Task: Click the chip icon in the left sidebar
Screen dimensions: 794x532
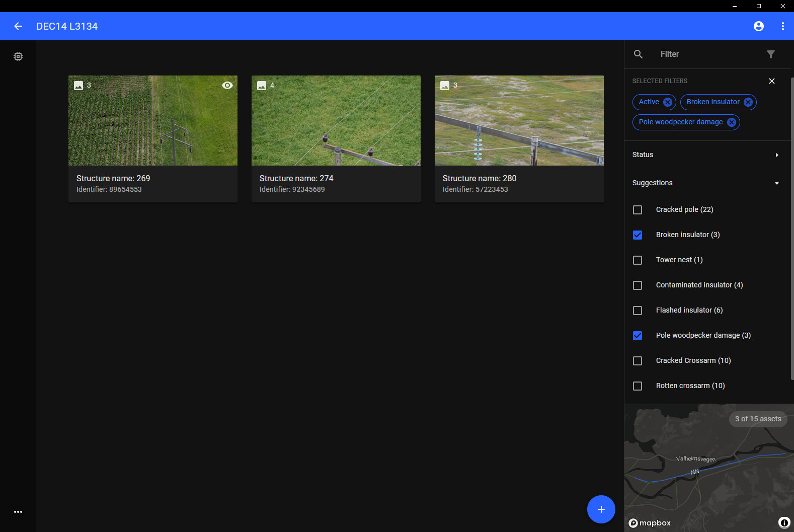Action: click(18, 56)
